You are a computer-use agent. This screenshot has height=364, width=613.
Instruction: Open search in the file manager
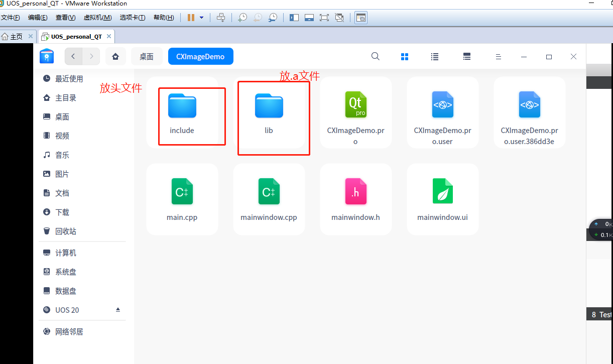[x=375, y=56]
